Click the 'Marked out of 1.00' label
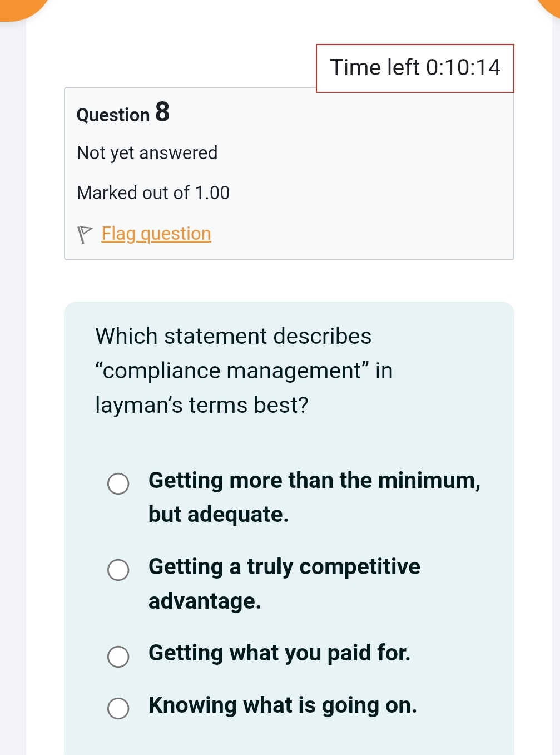The image size is (560, 755). click(x=153, y=193)
